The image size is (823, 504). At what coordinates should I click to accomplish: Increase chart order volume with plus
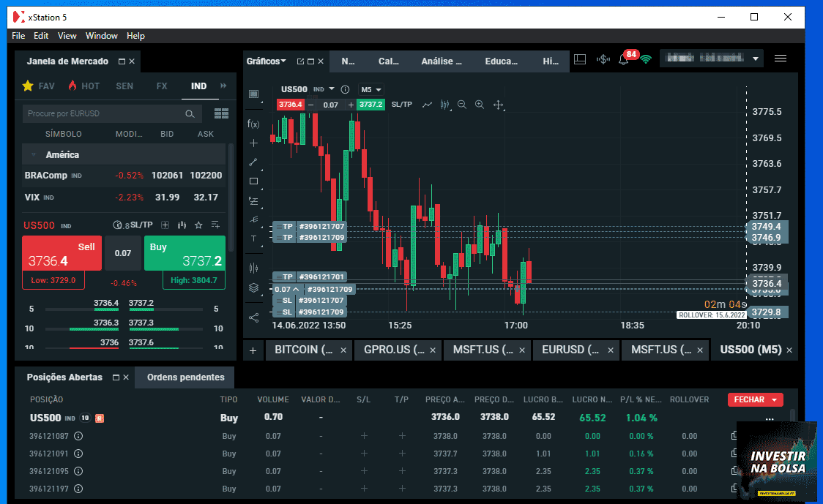click(x=351, y=105)
